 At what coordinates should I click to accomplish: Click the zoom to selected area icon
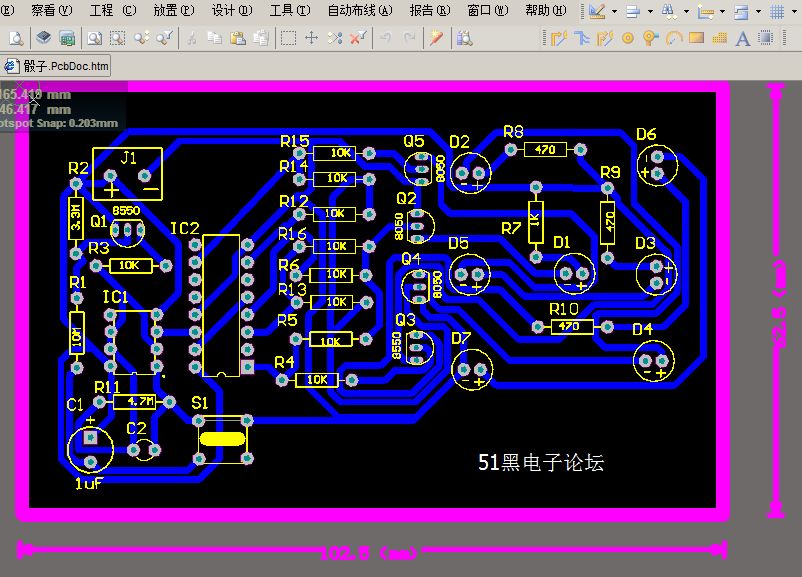click(118, 38)
